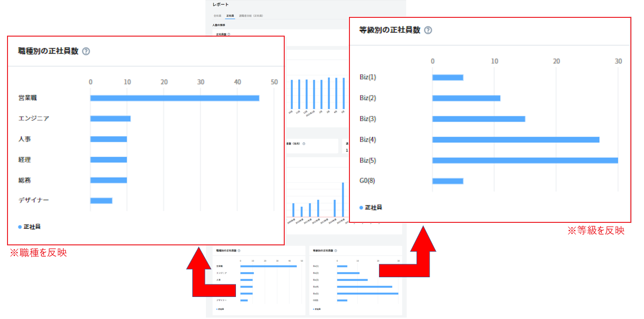Switch to the 全社員 tab
The image size is (644, 319).
[x=217, y=15]
